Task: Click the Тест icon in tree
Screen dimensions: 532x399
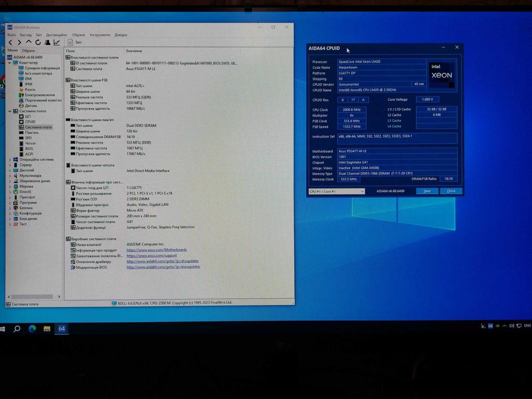Action: coord(15,224)
